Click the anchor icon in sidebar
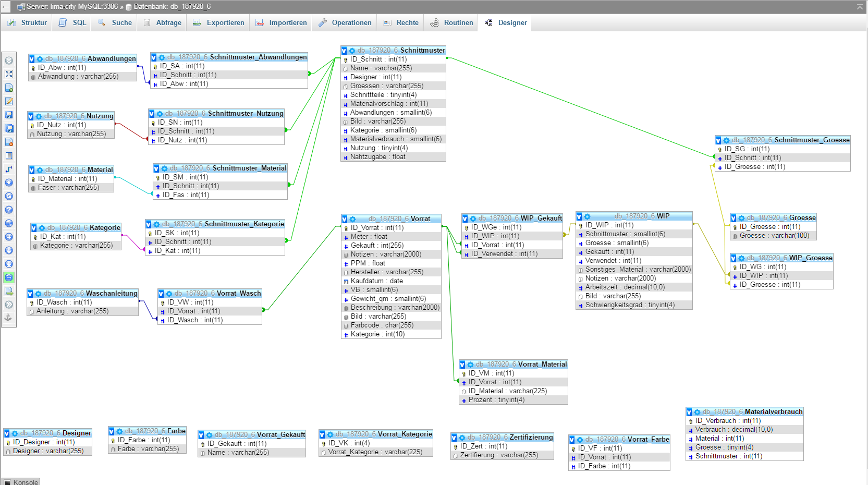The image size is (868, 485). (x=9, y=317)
